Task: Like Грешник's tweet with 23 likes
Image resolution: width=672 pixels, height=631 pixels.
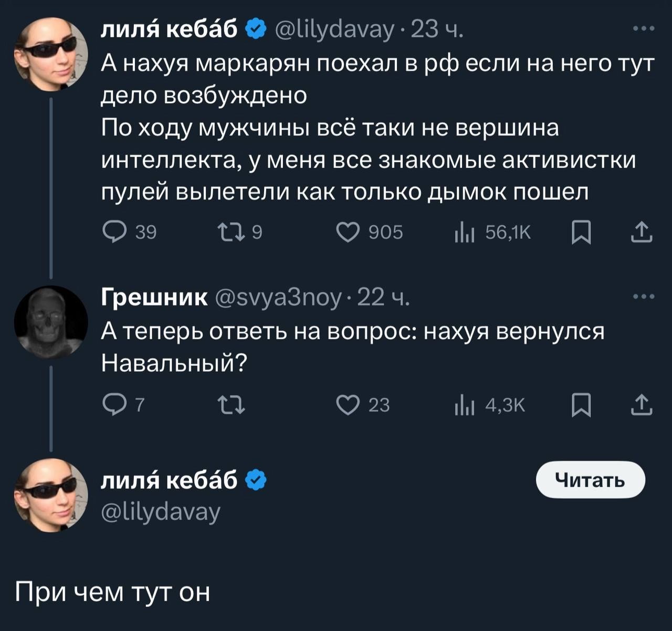Action: 348,405
